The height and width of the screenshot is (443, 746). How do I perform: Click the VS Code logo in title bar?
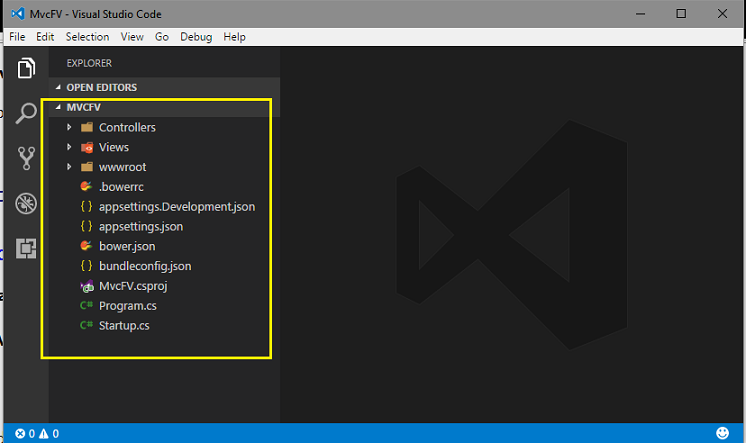click(x=18, y=14)
